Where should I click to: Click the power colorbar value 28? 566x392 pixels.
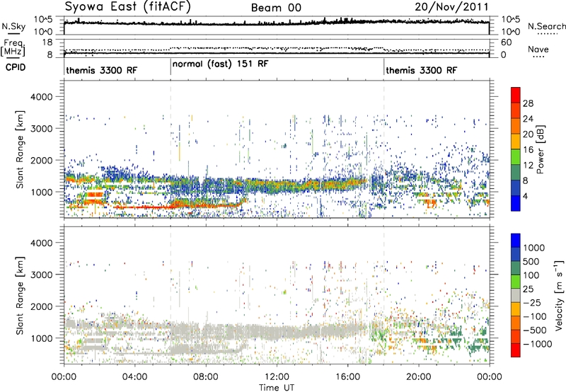click(x=528, y=103)
